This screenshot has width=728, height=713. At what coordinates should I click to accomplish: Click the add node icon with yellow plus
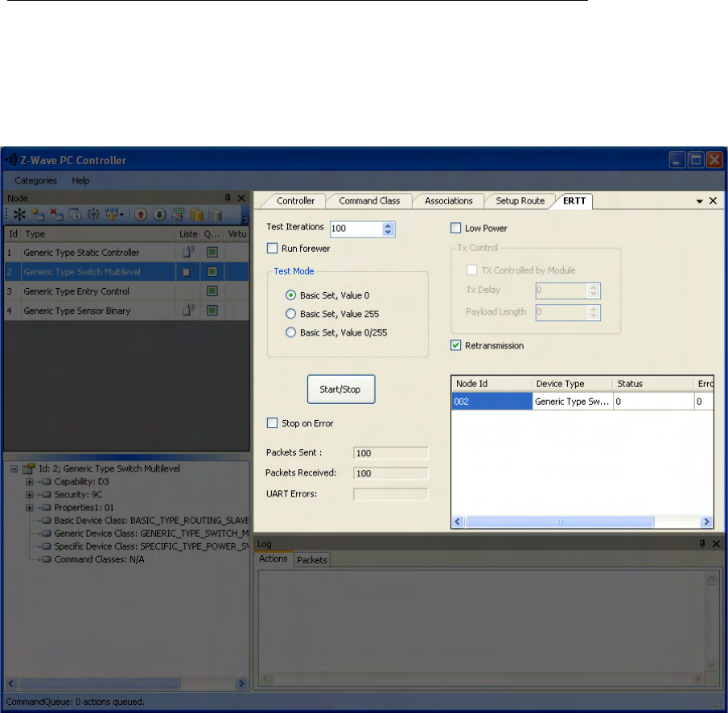coord(38,215)
